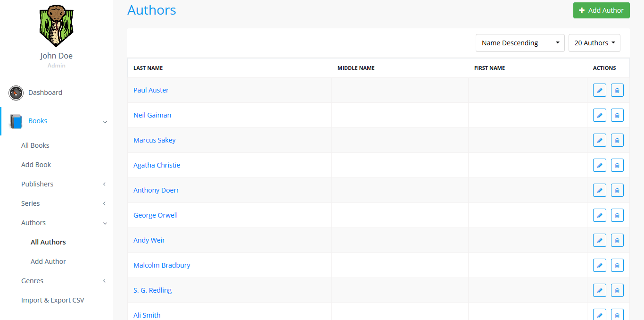The width and height of the screenshot is (644, 320).
Task: Edit Marcus Sakey using the pencil icon
Action: [599, 140]
